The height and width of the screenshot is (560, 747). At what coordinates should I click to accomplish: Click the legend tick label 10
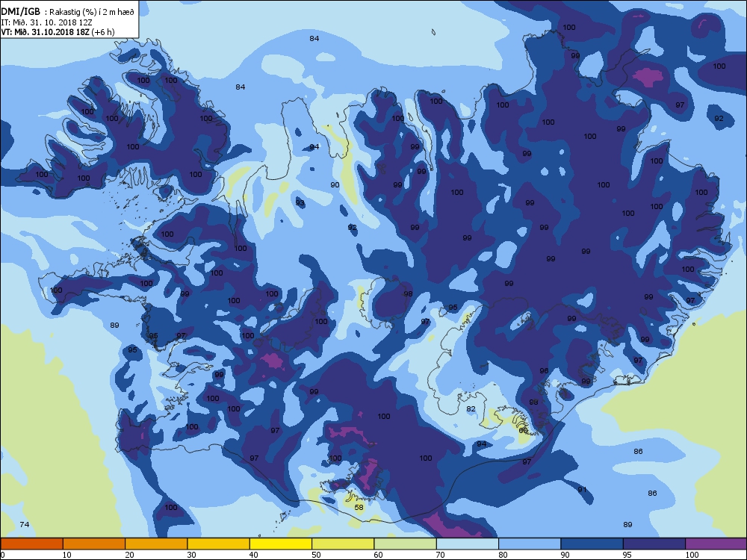pyautogui.click(x=66, y=555)
